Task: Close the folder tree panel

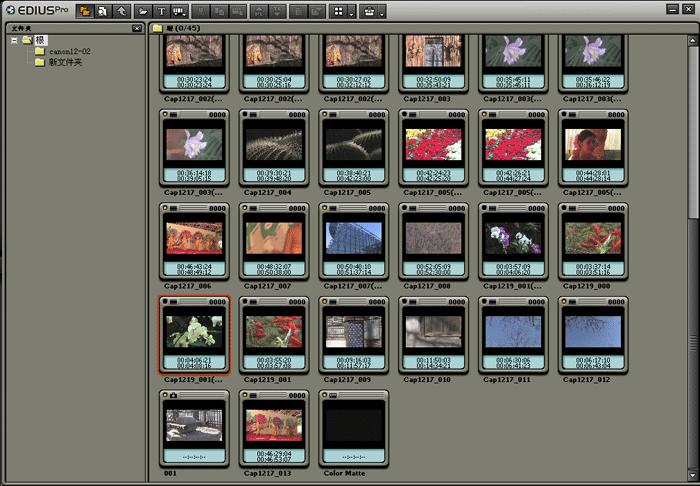Action: coord(137,28)
